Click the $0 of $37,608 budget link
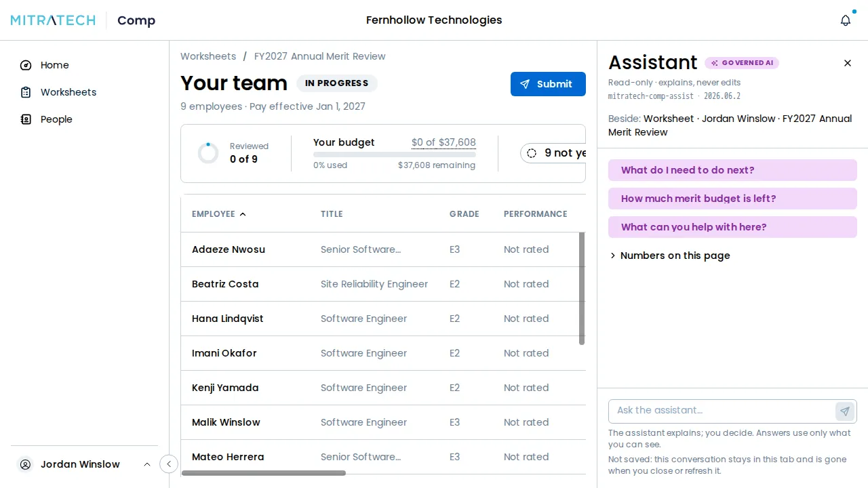The width and height of the screenshot is (868, 488). coord(443,142)
